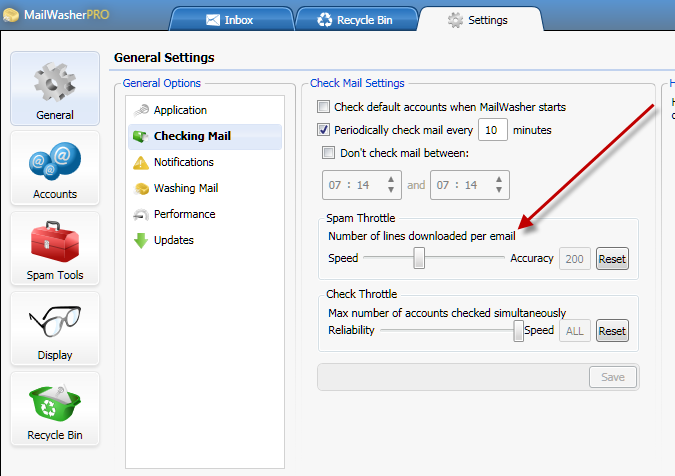This screenshot has height=476, width=675.
Task: Click the Updates green arrow icon
Action: (141, 241)
